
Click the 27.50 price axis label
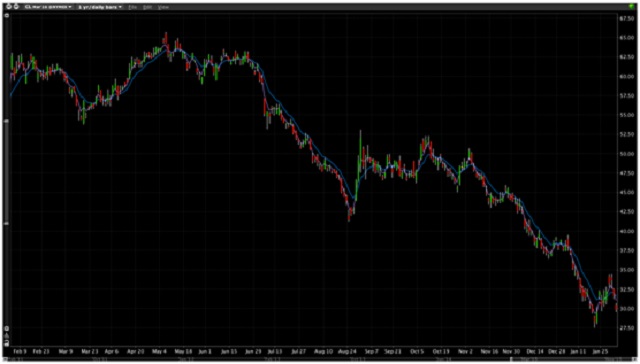(627, 328)
